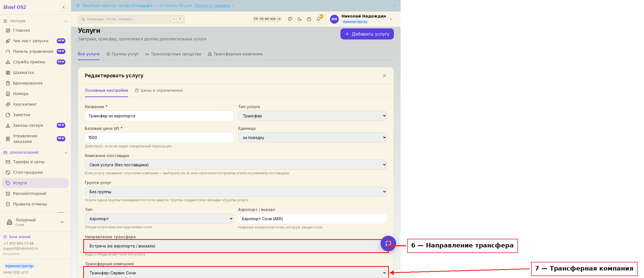The height and width of the screenshot is (278, 644).
Task: Click phone number +7 903 690-73-88
Action: (18, 244)
